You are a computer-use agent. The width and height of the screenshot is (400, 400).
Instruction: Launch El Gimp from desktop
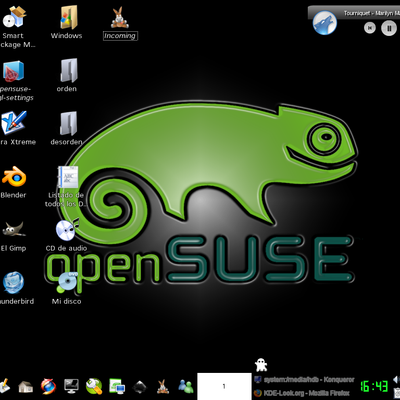point(13,230)
